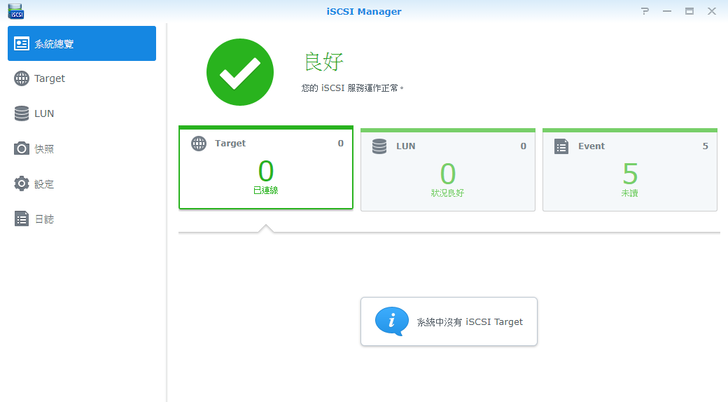
Task: Click the 已連線 label in Target card
Action: 266,190
